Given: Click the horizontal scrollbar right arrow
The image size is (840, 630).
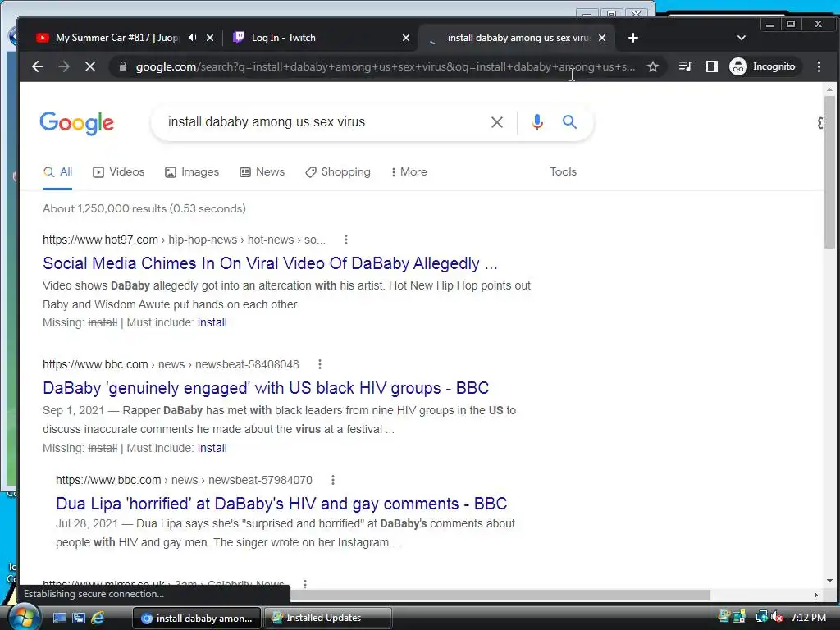Looking at the screenshot, I should click(x=816, y=595).
